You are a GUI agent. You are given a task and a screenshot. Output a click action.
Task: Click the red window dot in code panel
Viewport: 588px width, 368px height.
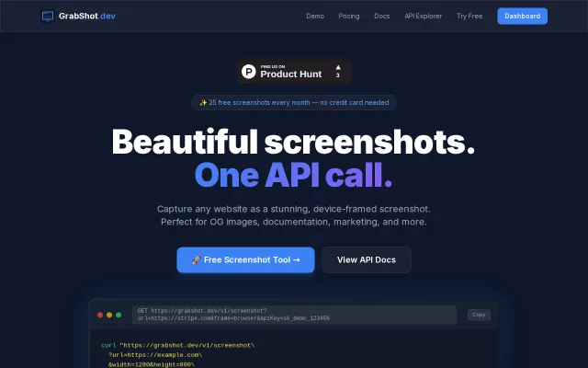100,315
